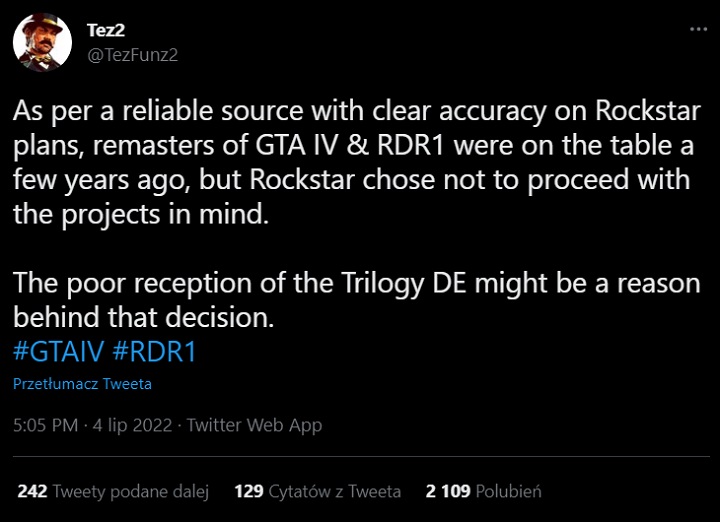Open the Twitter Web App source link
This screenshot has height=522, width=720.
(254, 425)
